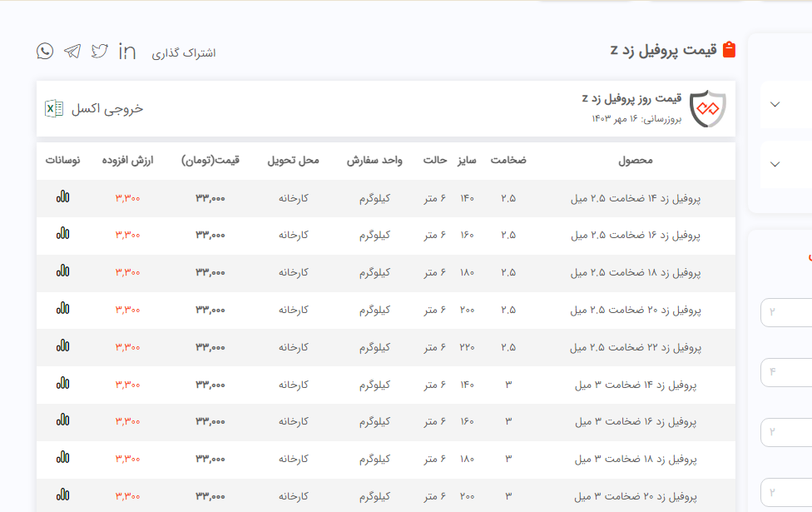Open product link پروفیل زد ۱۸ ضخامت ۲.۵ میل
The height and width of the screenshot is (512, 812).
636,272
